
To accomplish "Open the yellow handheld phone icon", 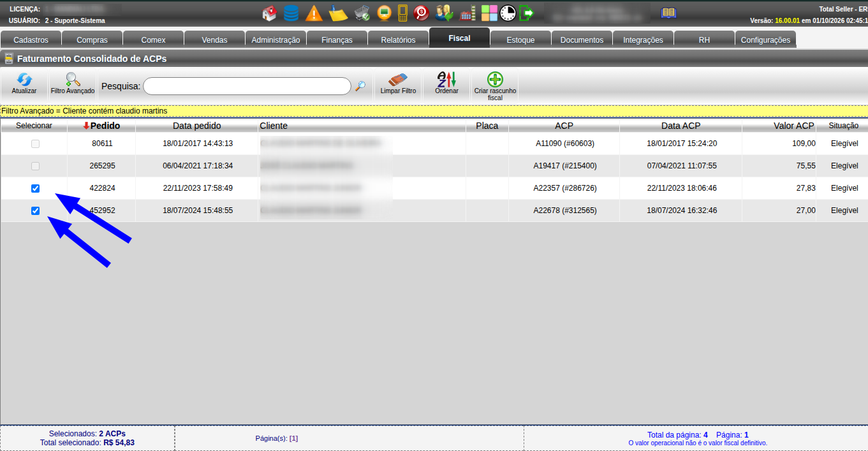I will click(x=402, y=13).
